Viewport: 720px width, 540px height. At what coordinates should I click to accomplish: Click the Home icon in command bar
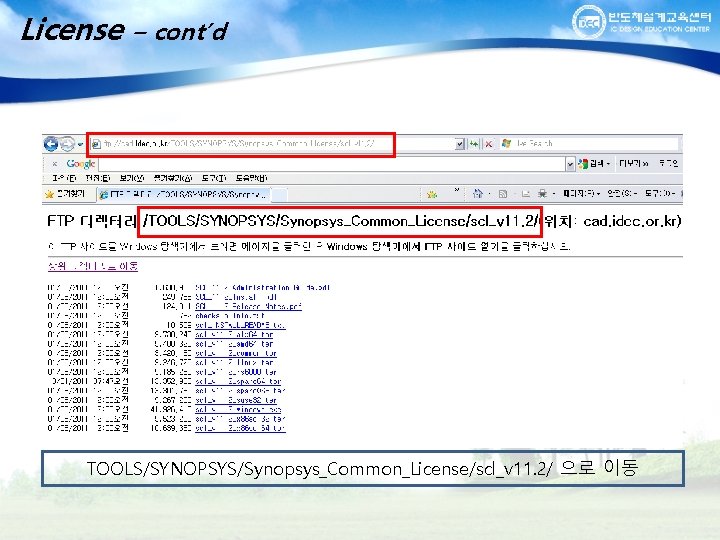[478, 194]
